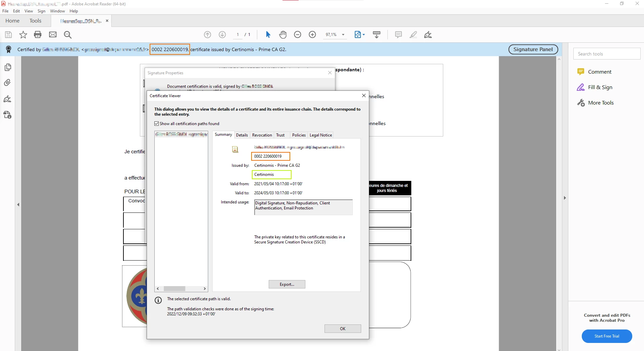This screenshot has width=644, height=351.
Task: Open the sign document pen icon
Action: [x=428, y=35]
